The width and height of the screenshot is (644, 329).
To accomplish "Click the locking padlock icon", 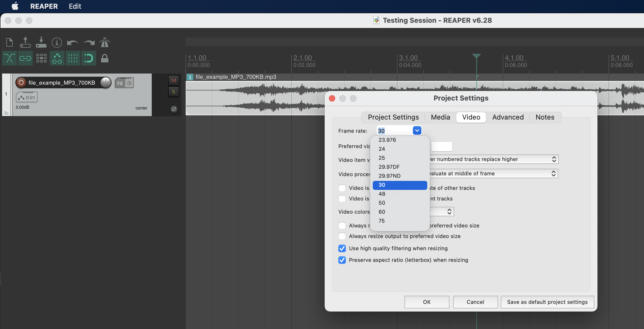I will tap(104, 58).
